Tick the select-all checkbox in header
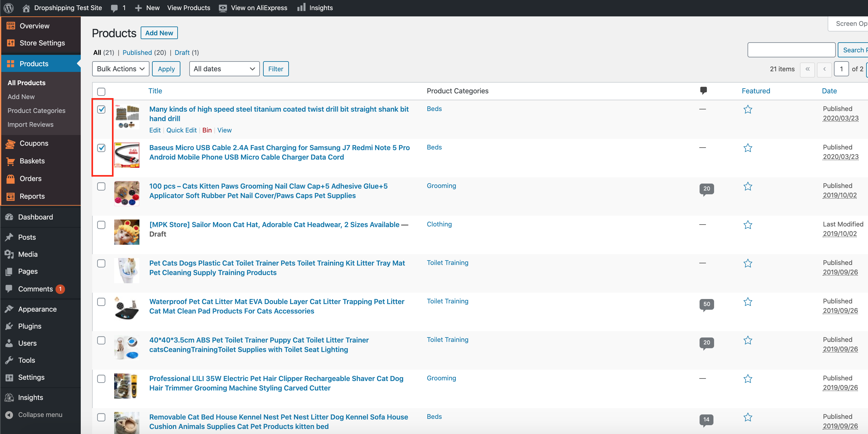 pos(101,91)
